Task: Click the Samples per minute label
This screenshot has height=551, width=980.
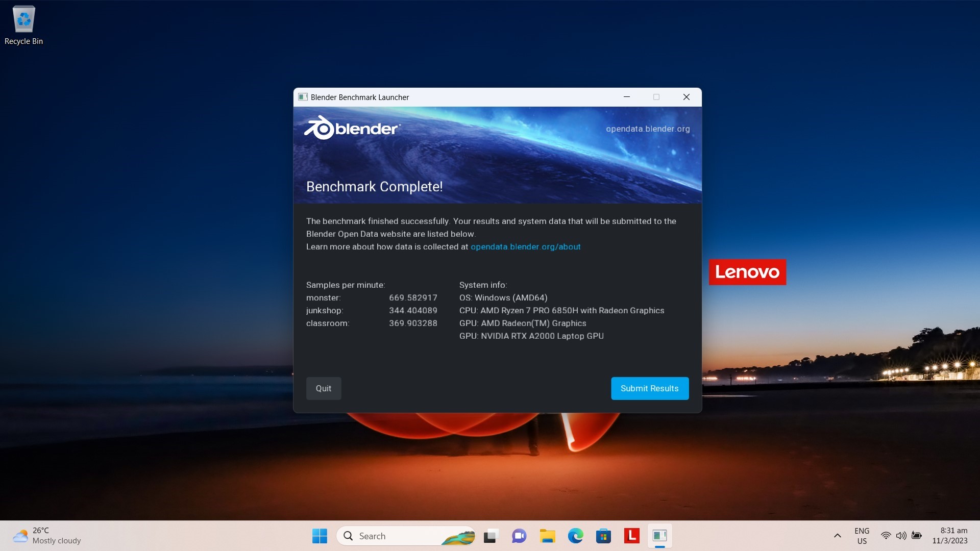Action: point(346,285)
